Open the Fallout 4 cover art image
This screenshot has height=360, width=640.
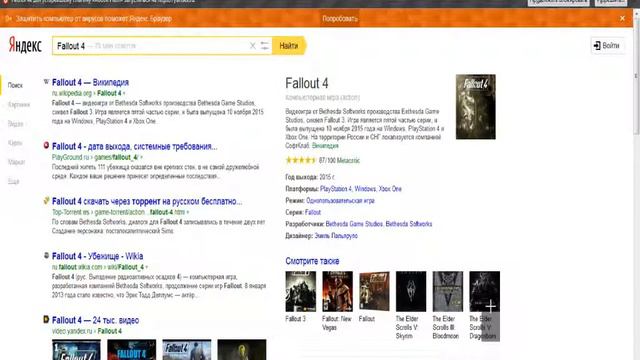(x=476, y=107)
